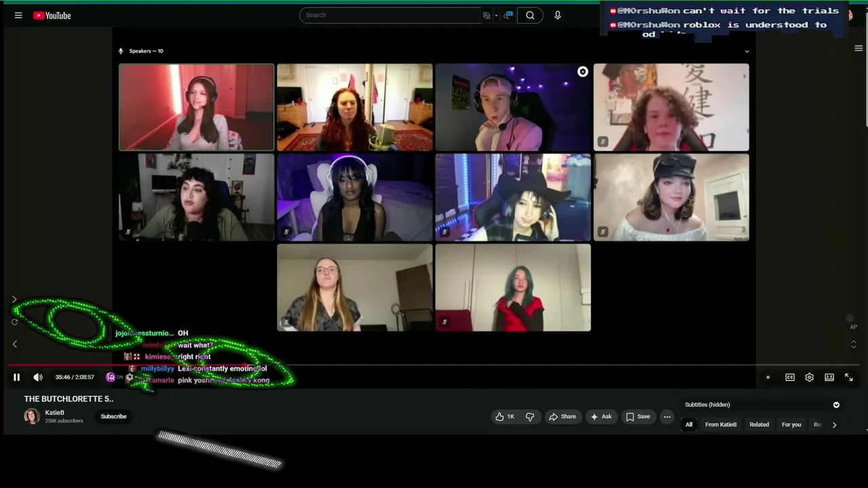The height and width of the screenshot is (488, 868).
Task: Expand the Subtitles (hidden) dropdown
Action: tap(836, 405)
